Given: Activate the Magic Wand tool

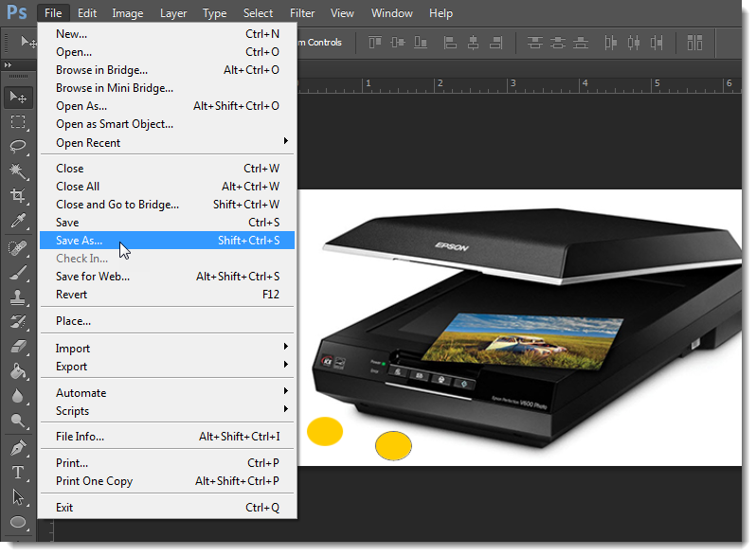Looking at the screenshot, I should point(18,170).
